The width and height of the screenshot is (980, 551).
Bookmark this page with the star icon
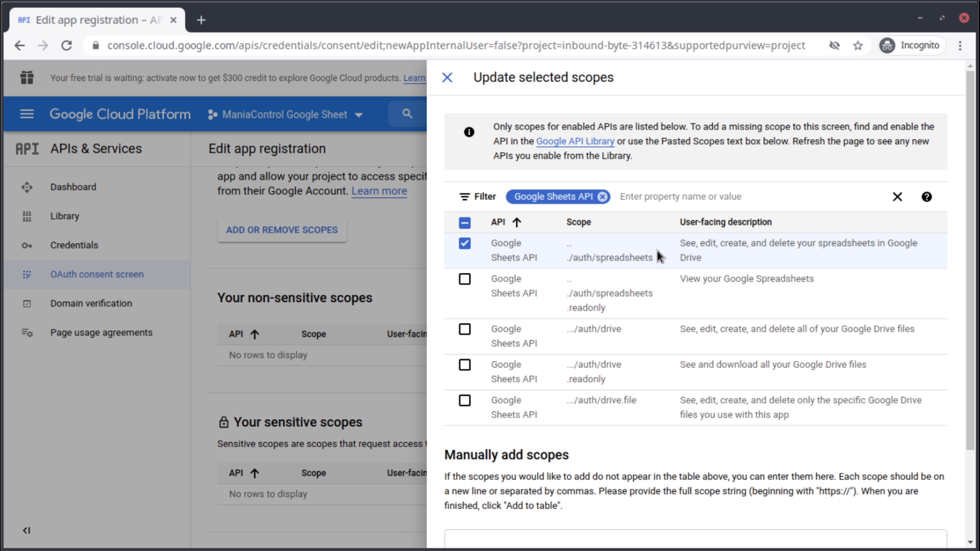[857, 45]
